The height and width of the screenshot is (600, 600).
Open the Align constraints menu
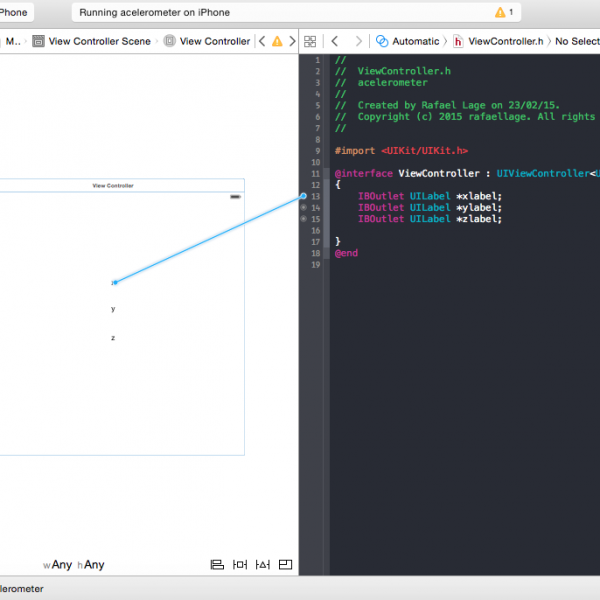point(217,565)
